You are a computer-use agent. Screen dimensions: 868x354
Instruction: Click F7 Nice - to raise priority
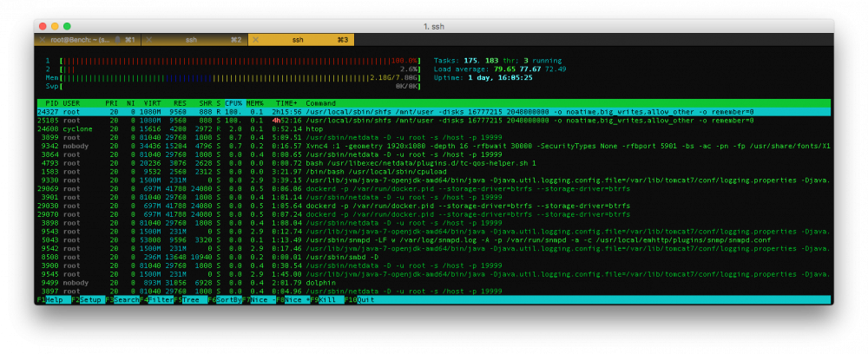point(259,300)
